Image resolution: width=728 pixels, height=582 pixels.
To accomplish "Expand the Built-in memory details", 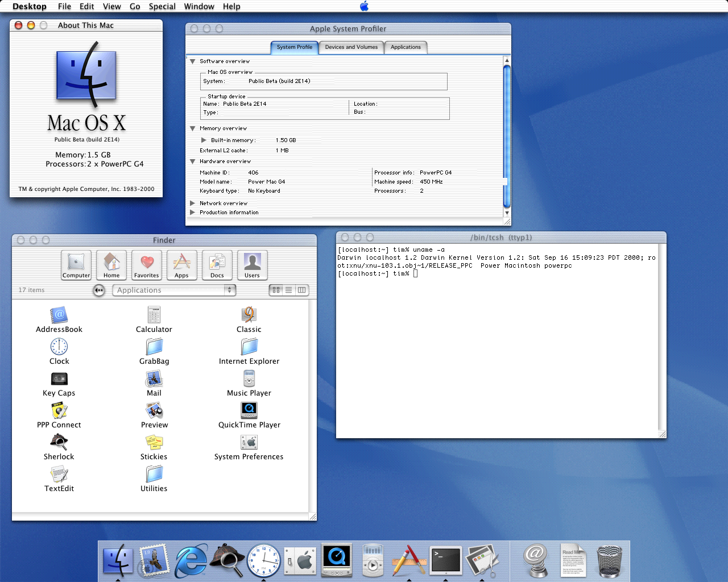I will click(x=204, y=140).
